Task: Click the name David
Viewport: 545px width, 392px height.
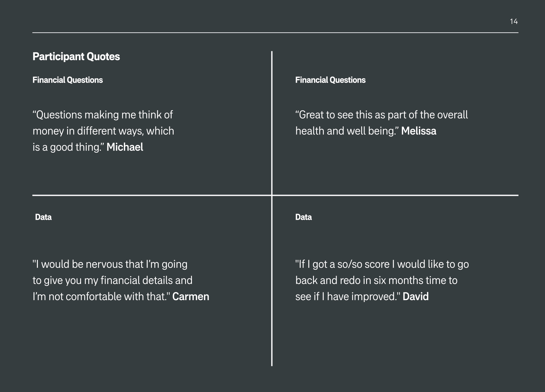Action: point(416,297)
